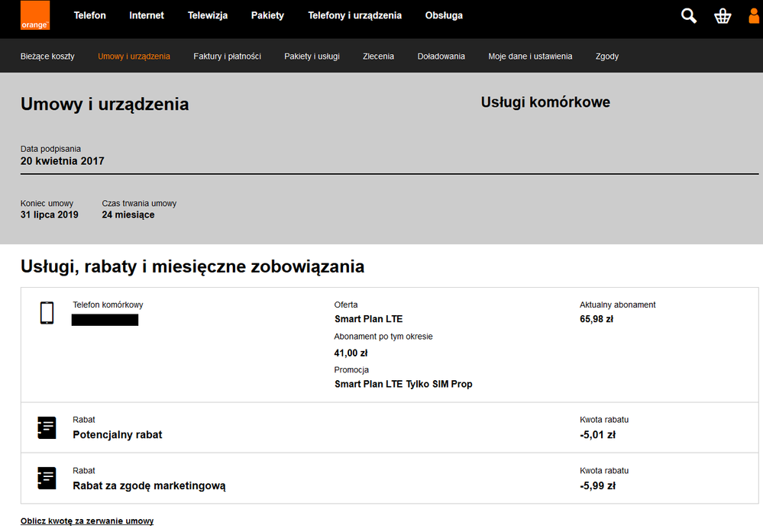Open the Telefony i urządzenia menu
The width and height of the screenshot is (763, 532).
coord(354,15)
